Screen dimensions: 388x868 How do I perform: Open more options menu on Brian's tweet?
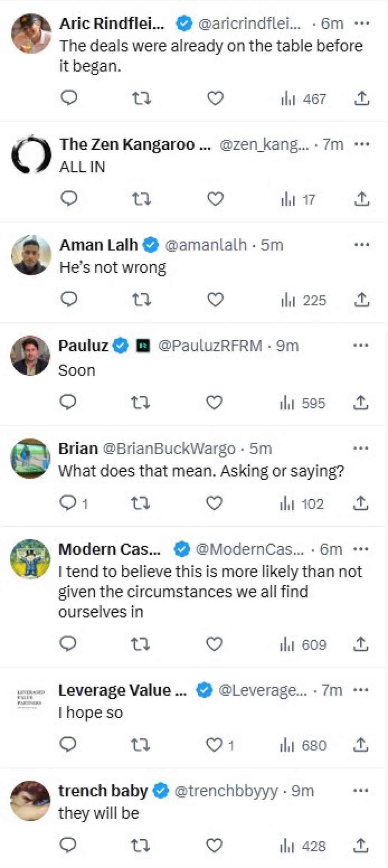(x=361, y=448)
